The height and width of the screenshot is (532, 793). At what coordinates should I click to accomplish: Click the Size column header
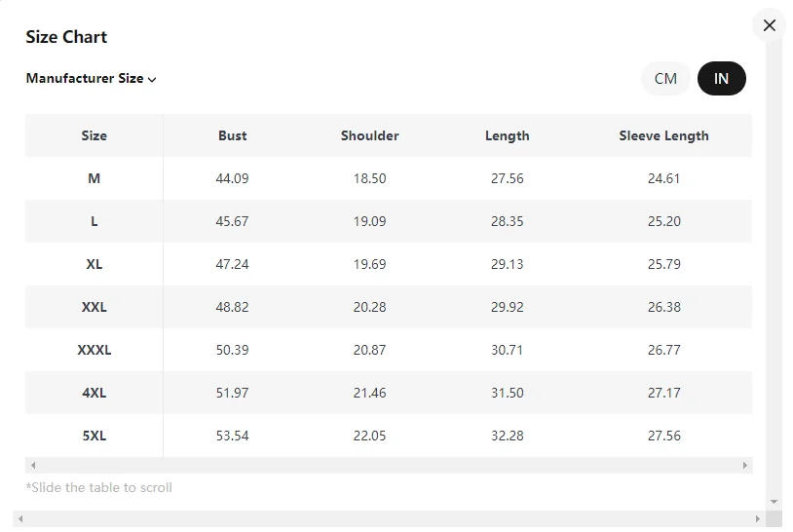pyautogui.click(x=94, y=136)
